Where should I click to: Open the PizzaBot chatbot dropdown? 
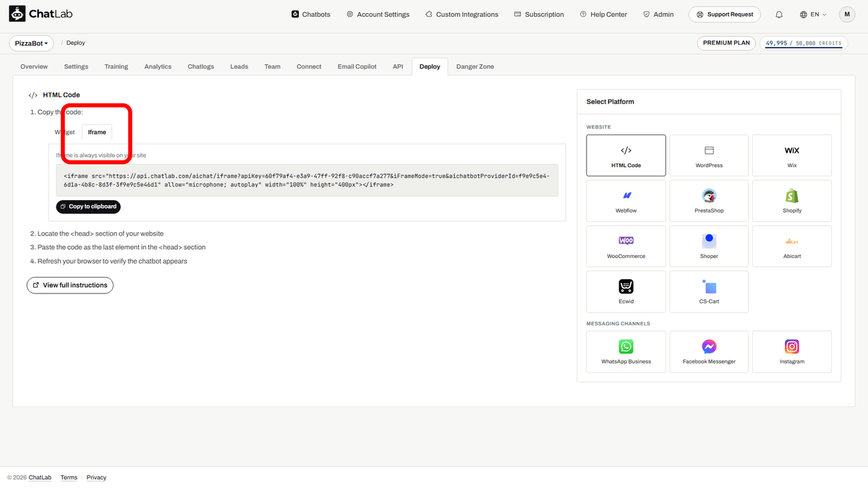pos(32,43)
